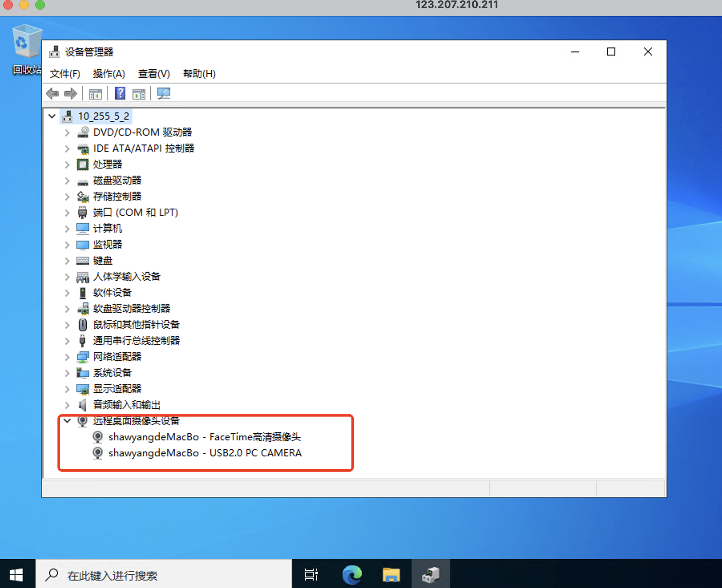Minimize the 设备管理器 window
This screenshot has width=722, height=588.
[x=575, y=52]
